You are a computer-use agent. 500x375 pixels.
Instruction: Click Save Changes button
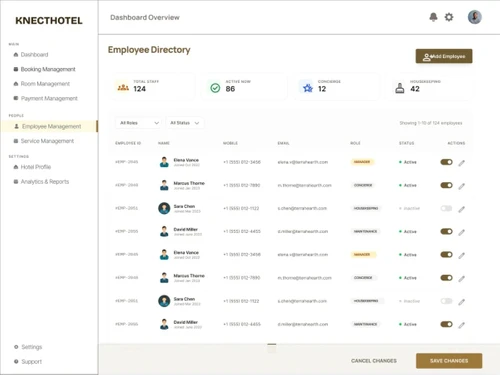pyautogui.click(x=449, y=361)
